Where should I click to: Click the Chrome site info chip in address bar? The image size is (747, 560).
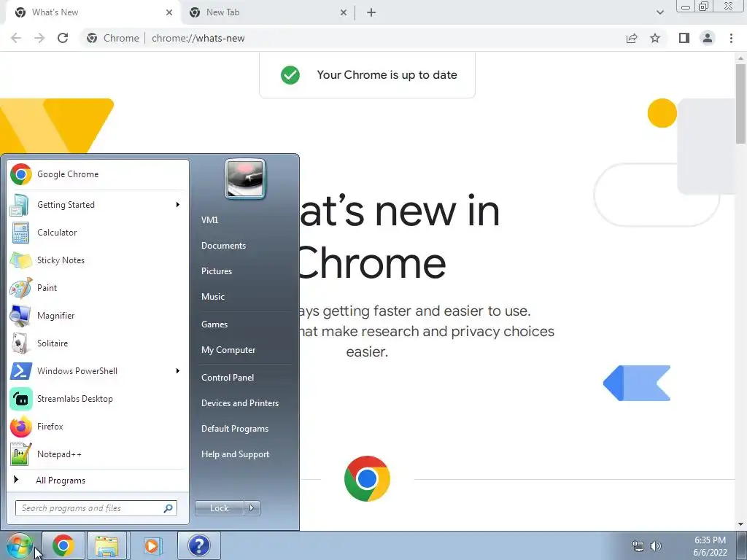point(113,38)
